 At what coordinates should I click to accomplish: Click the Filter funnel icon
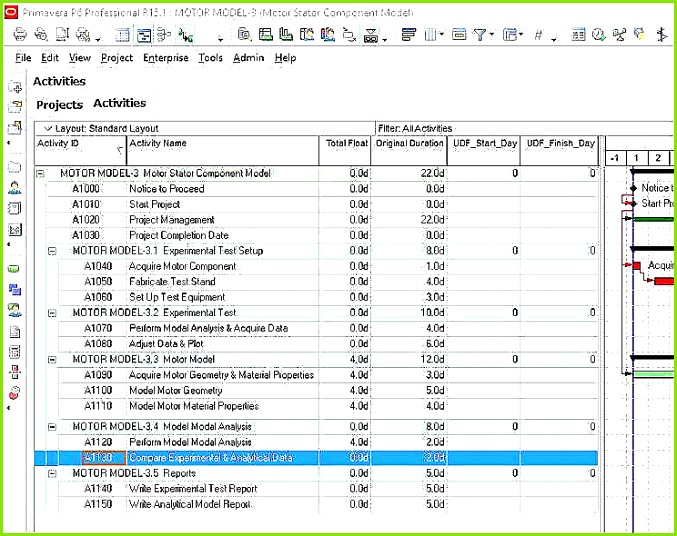click(x=479, y=34)
